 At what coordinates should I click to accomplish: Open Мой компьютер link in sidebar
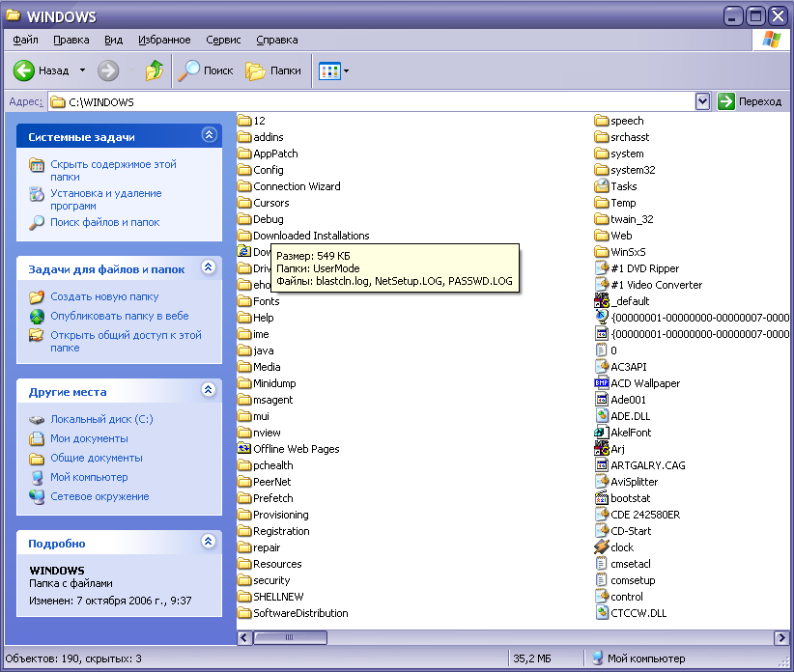point(89,477)
